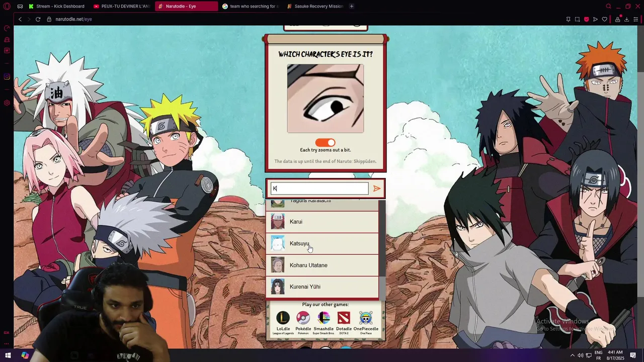The height and width of the screenshot is (362, 644).
Task: Click the Karui character portrait
Action: coord(278,222)
